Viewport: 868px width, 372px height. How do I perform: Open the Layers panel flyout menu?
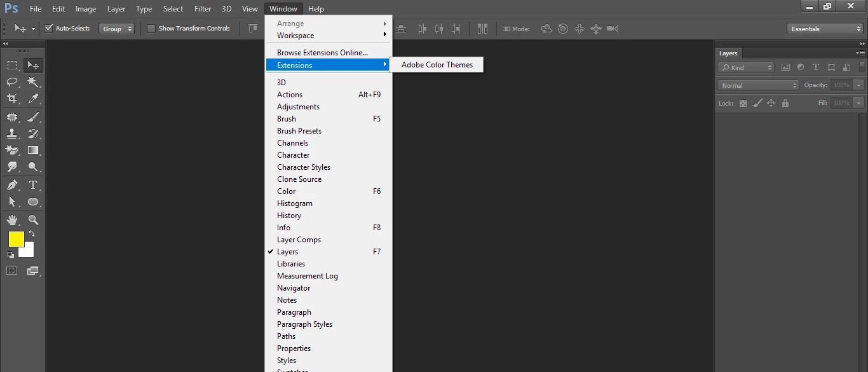(x=861, y=53)
